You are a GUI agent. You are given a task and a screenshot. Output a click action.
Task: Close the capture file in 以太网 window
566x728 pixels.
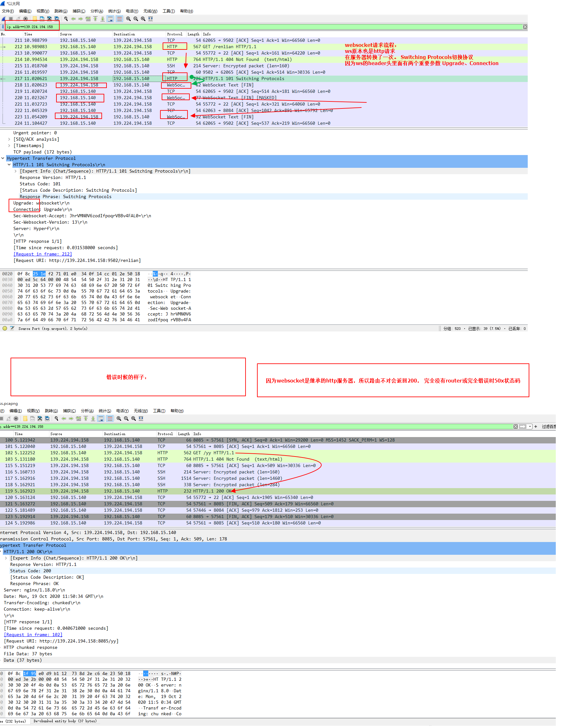tap(49, 19)
